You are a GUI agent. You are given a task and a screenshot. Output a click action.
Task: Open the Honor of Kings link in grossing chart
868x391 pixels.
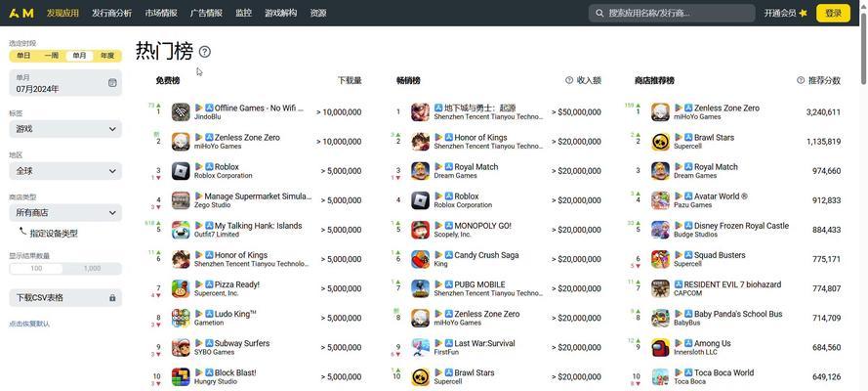(x=480, y=138)
